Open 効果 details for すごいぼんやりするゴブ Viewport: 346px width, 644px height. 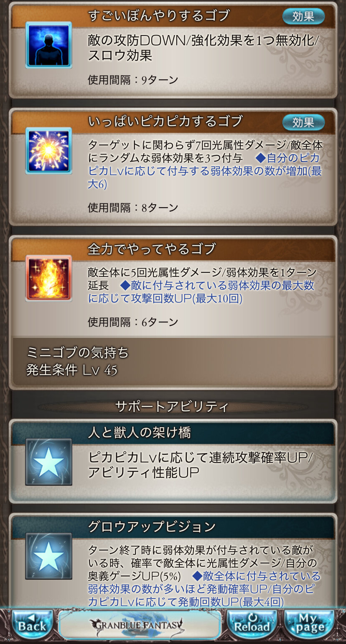tap(303, 17)
